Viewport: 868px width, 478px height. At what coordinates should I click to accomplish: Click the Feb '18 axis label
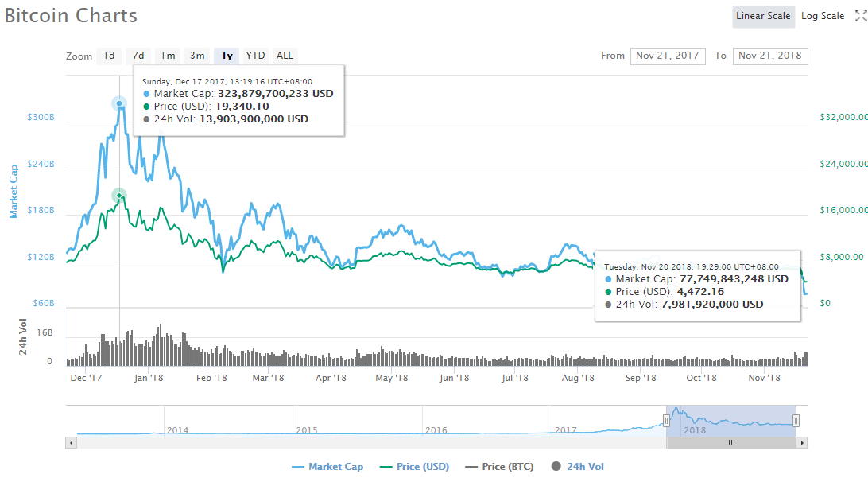point(211,379)
